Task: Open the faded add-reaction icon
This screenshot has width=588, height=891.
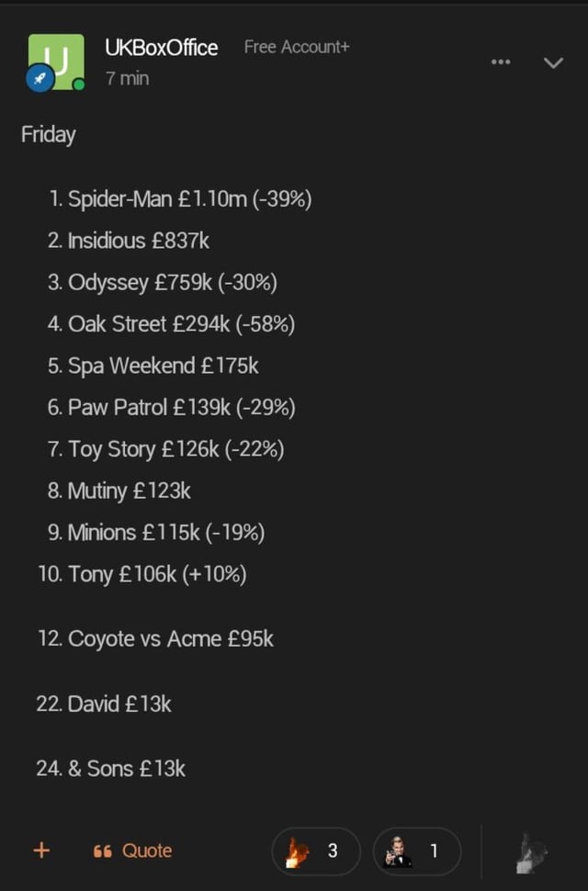Action: 532,853
